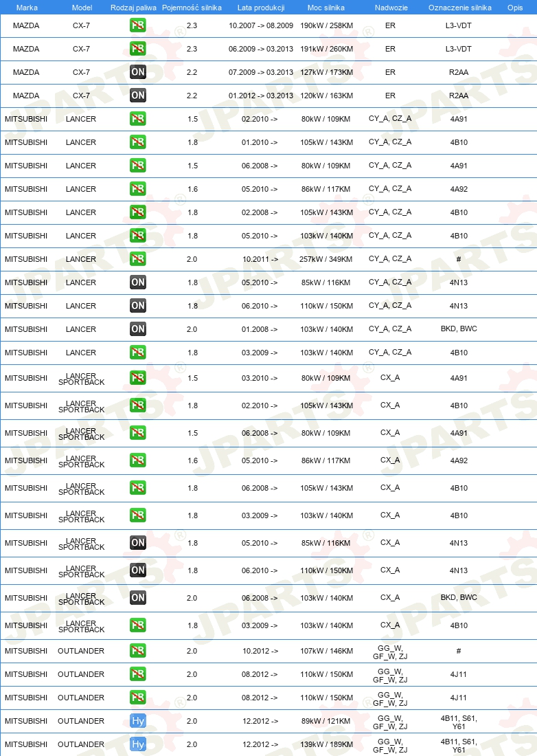Select the 120kW / 163KM power cell
The width and height of the screenshot is (537, 756).
pyautogui.click(x=327, y=96)
